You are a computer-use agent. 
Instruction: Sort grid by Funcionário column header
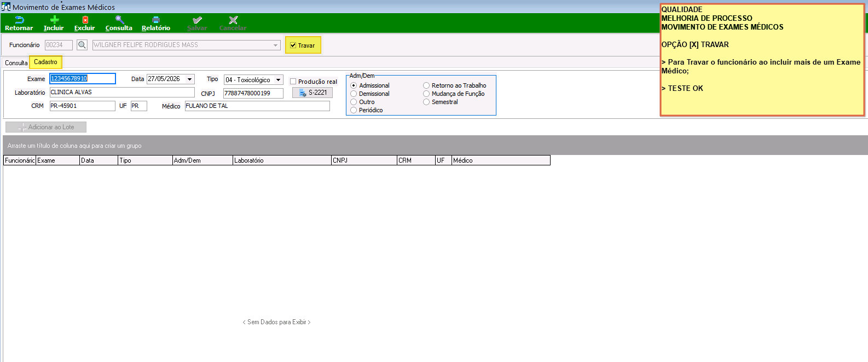click(20, 160)
